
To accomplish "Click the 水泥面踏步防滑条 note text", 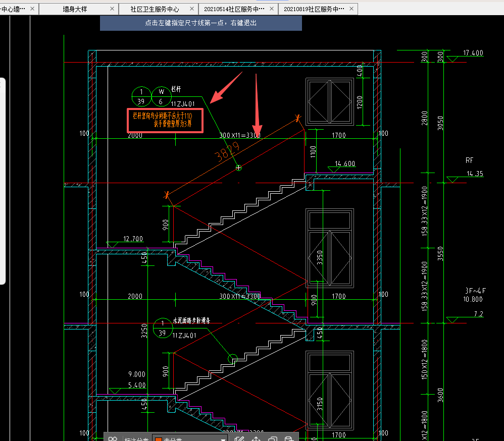I will [x=191, y=320].
